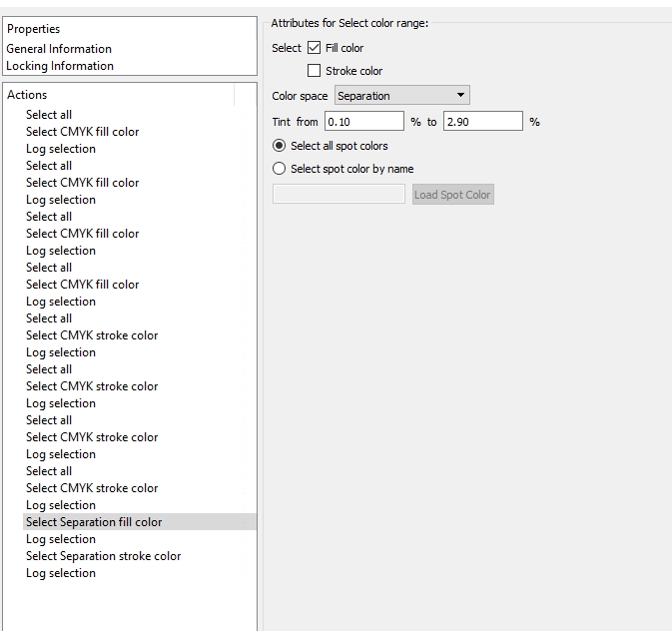Select the Properties heading item
The image size is (672, 631).
tap(34, 29)
